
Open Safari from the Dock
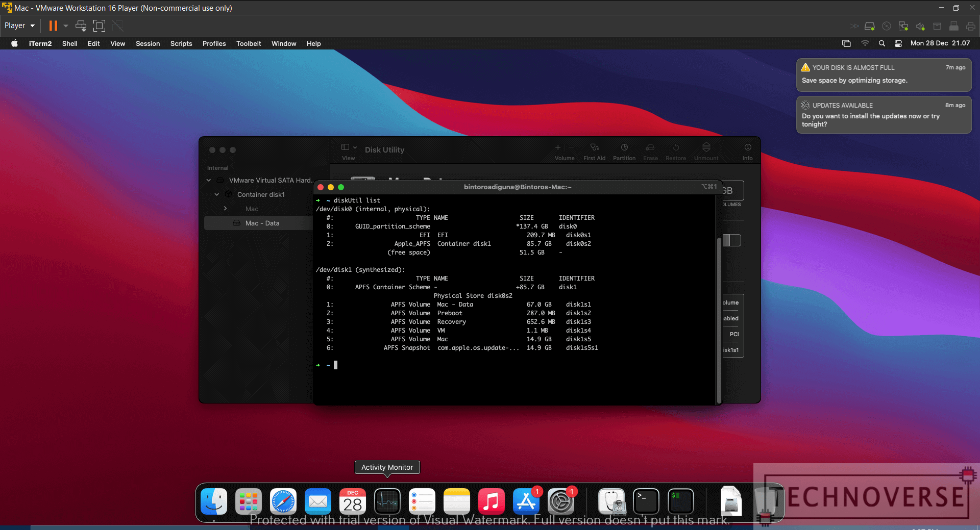click(x=283, y=501)
